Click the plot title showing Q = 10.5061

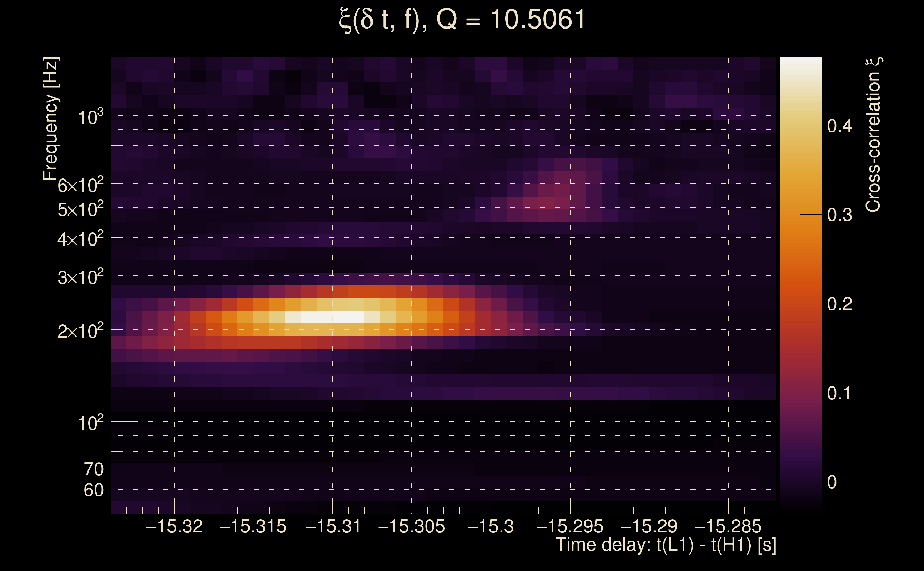462,20
